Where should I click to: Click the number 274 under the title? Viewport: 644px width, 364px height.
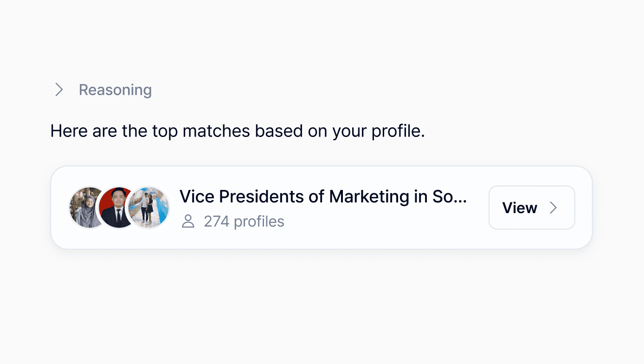[217, 221]
